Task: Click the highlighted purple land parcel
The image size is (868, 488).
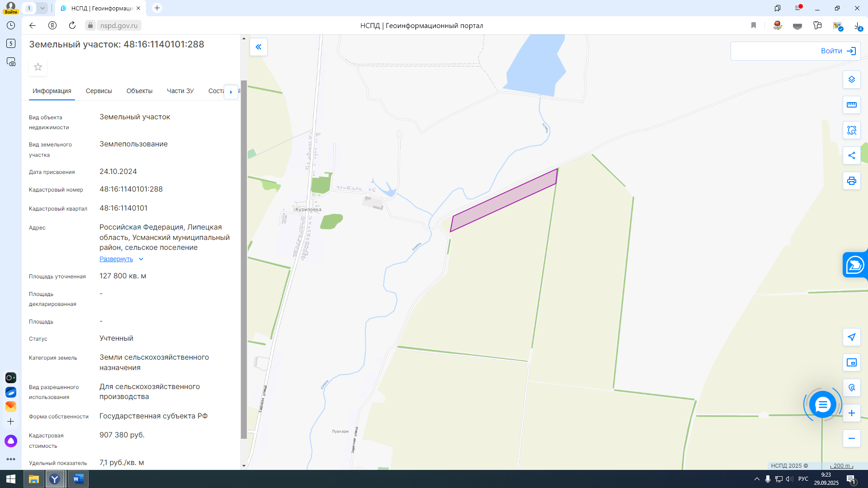Action: pos(504,200)
